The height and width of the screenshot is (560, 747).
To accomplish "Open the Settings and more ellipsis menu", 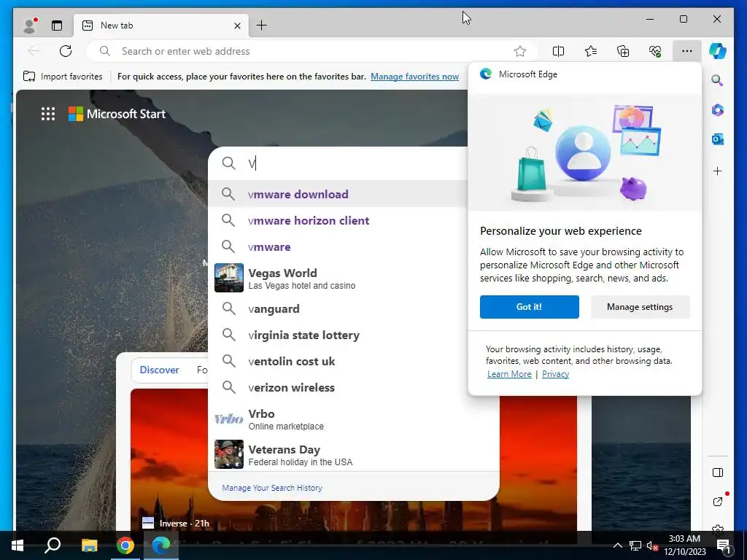I will [686, 51].
